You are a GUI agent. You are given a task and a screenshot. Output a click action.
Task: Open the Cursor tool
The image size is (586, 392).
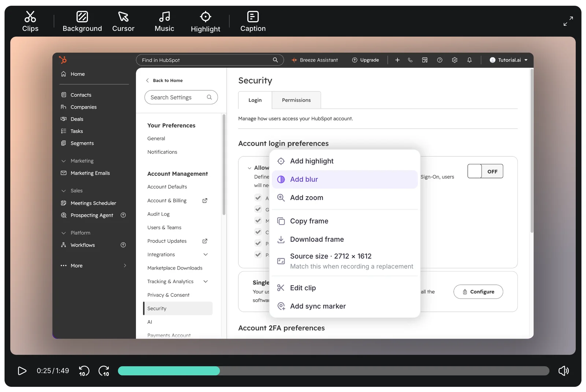[x=123, y=21]
